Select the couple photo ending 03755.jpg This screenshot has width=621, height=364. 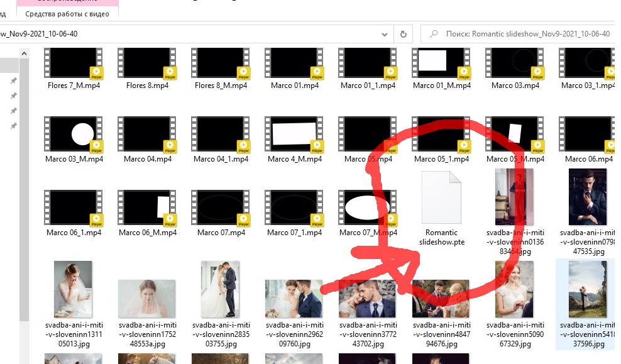click(220, 289)
